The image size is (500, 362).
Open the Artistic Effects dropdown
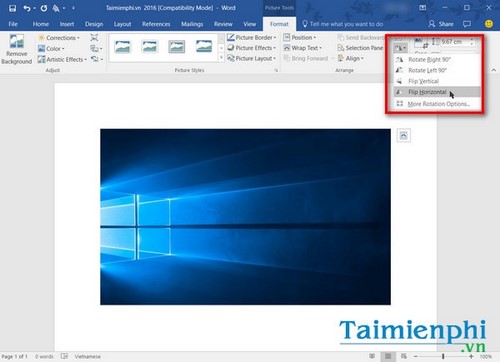pyautogui.click(x=62, y=59)
